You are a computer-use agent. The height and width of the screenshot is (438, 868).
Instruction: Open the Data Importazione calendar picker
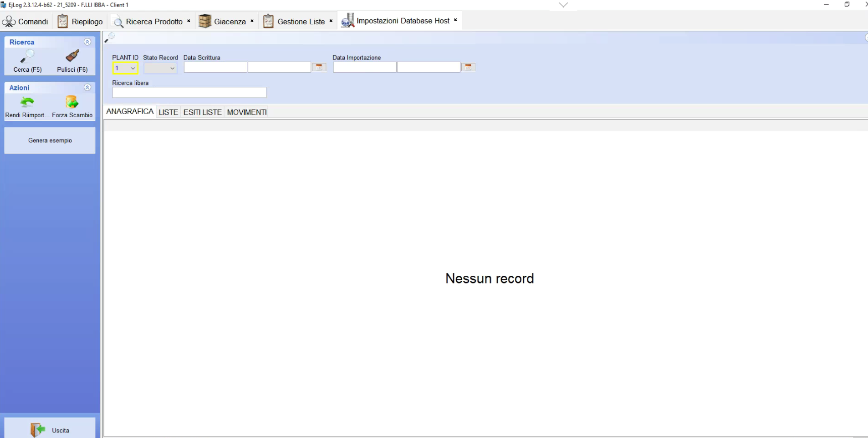point(468,67)
